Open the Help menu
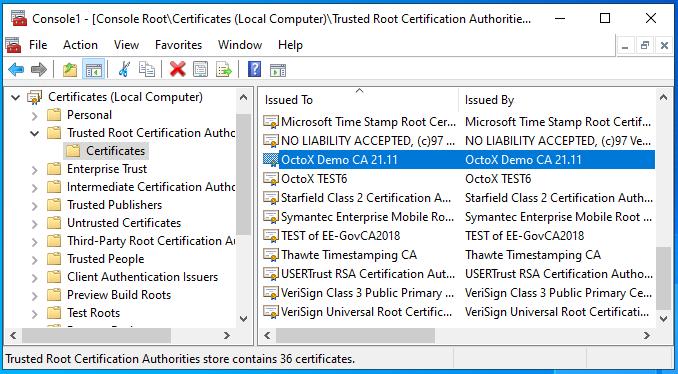The width and height of the screenshot is (678, 374). 290,45
